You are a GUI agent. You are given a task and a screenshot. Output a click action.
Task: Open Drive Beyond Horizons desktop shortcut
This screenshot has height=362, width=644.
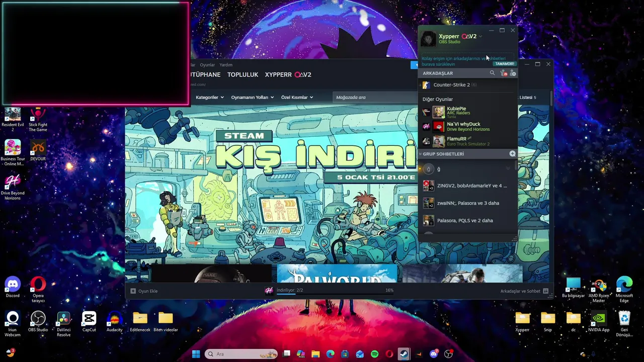[x=13, y=187]
